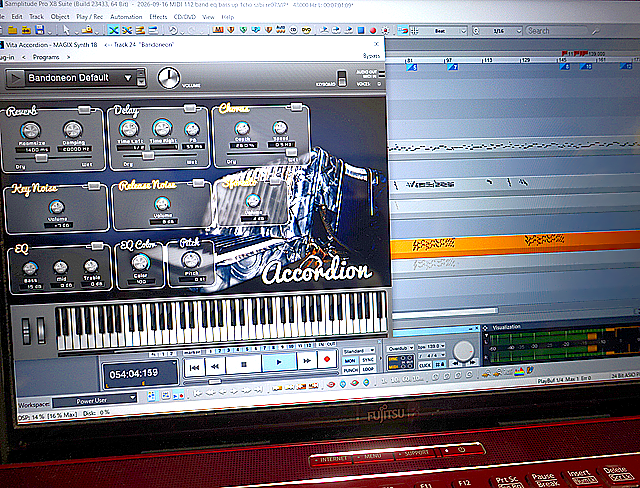Click timeline marker 5
The image size is (640, 488).
(x=412, y=67)
